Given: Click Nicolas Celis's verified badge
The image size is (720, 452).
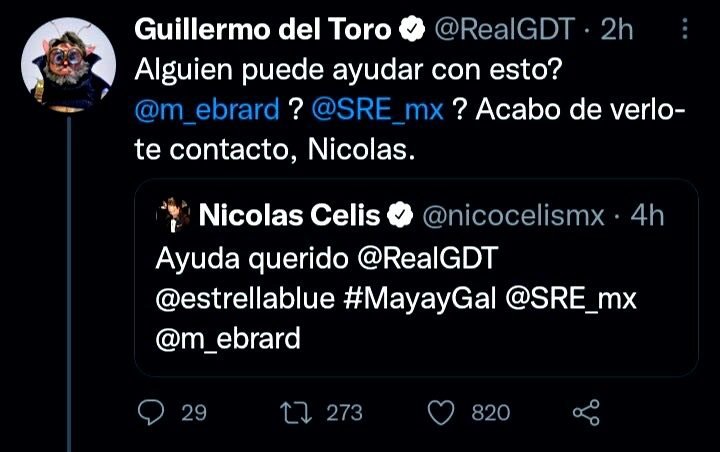Looking at the screenshot, I should (400, 214).
